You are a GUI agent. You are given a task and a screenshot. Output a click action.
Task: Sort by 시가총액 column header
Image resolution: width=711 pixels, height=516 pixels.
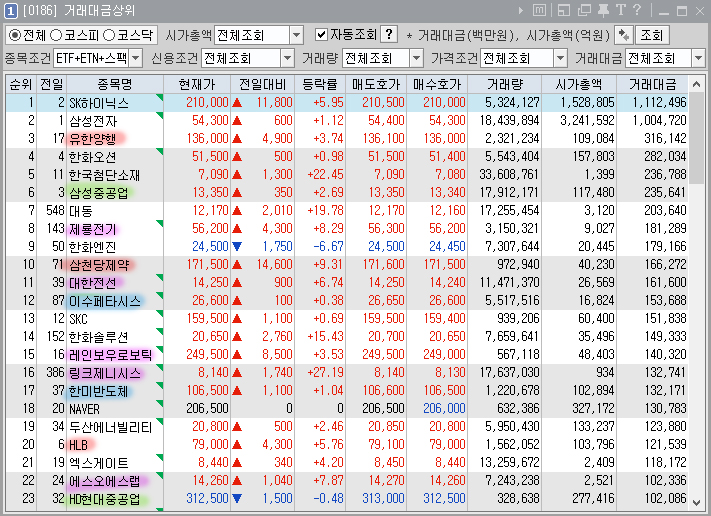(579, 84)
